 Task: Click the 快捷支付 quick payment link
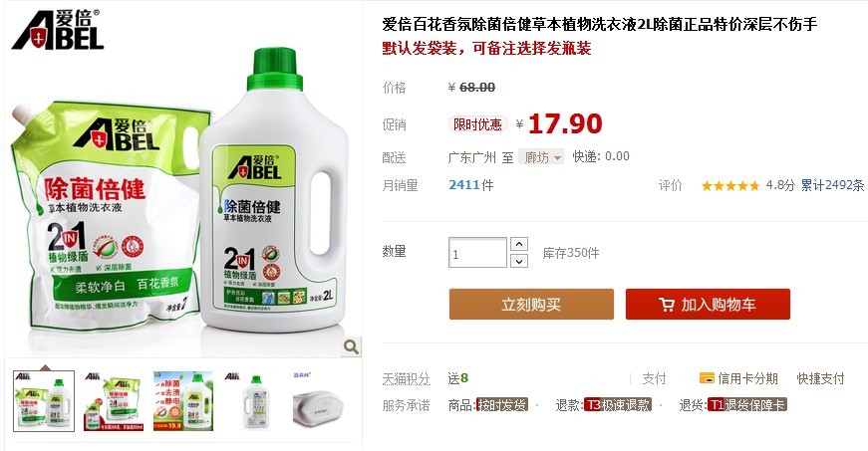coord(820,378)
